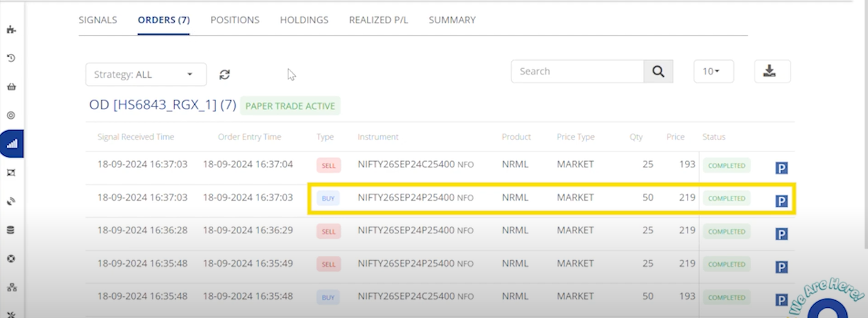Viewport: 868px width, 318px height.
Task: Click the OD [HS6843_RGX_1] strategy link
Action: [x=163, y=105]
